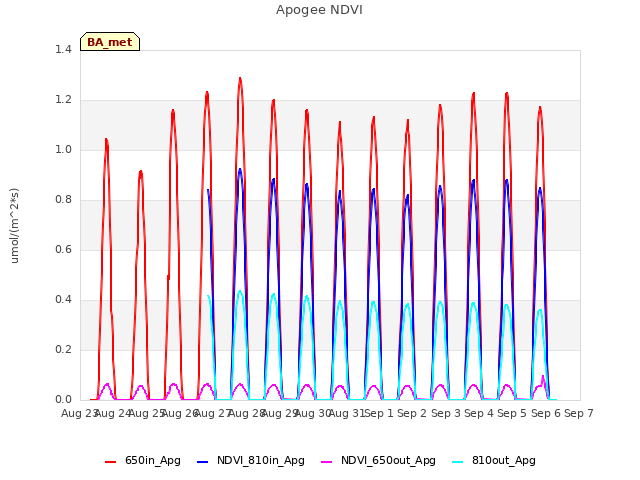Click the Sep 4 x-axis date label
This screenshot has width=640, height=480.
tap(479, 413)
